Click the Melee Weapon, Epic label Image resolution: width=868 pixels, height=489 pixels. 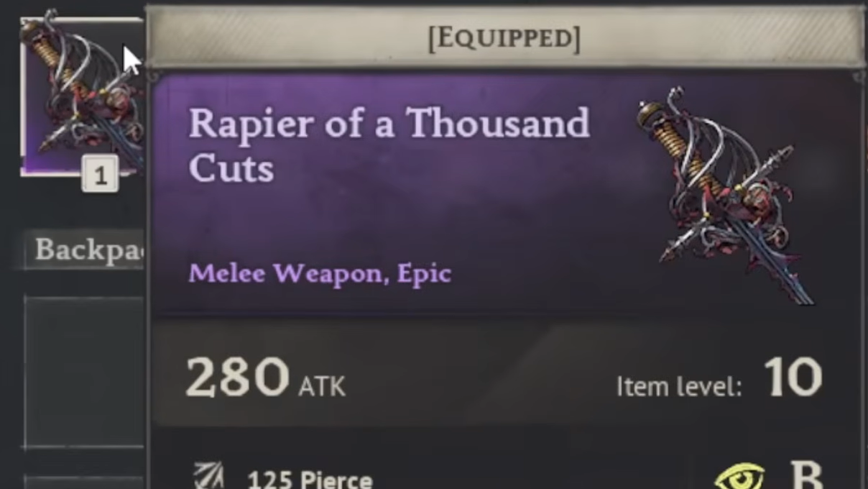point(320,274)
